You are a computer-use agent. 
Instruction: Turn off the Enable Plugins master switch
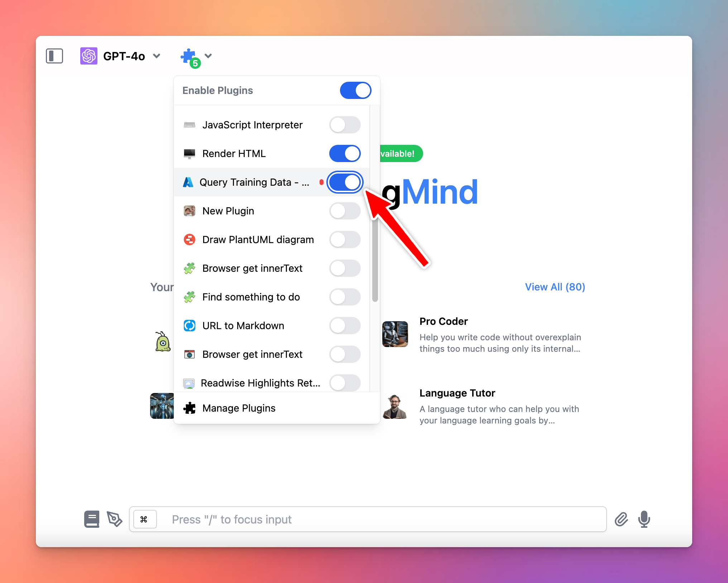[x=355, y=90]
